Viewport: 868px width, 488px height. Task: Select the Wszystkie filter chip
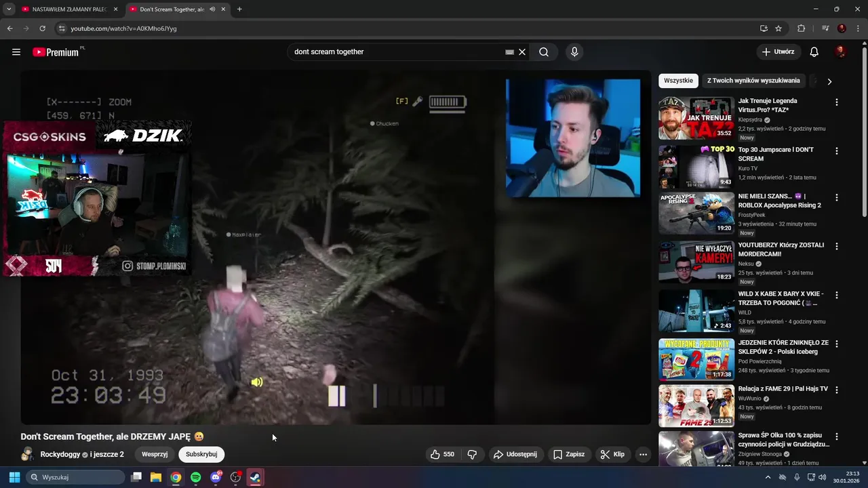coord(678,81)
